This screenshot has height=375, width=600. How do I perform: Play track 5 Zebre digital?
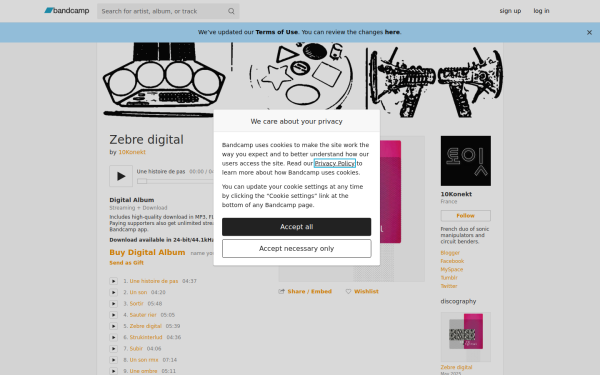pyautogui.click(x=114, y=326)
